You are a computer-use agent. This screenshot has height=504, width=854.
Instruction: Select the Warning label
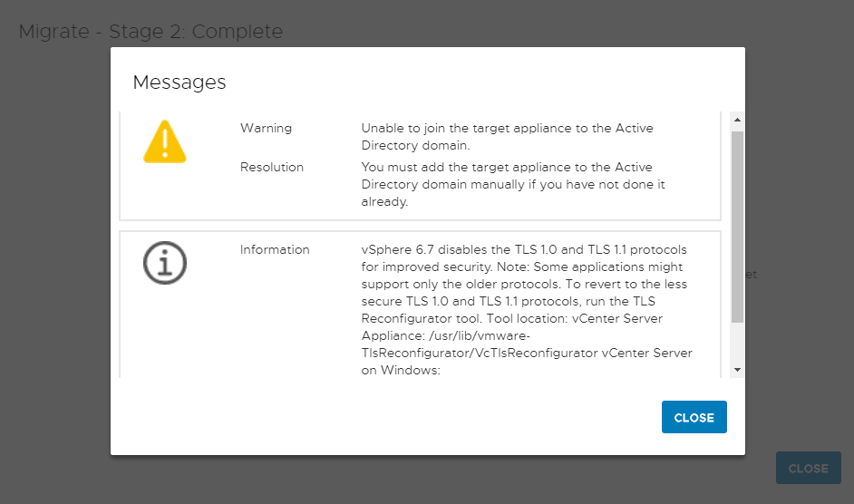tap(266, 128)
